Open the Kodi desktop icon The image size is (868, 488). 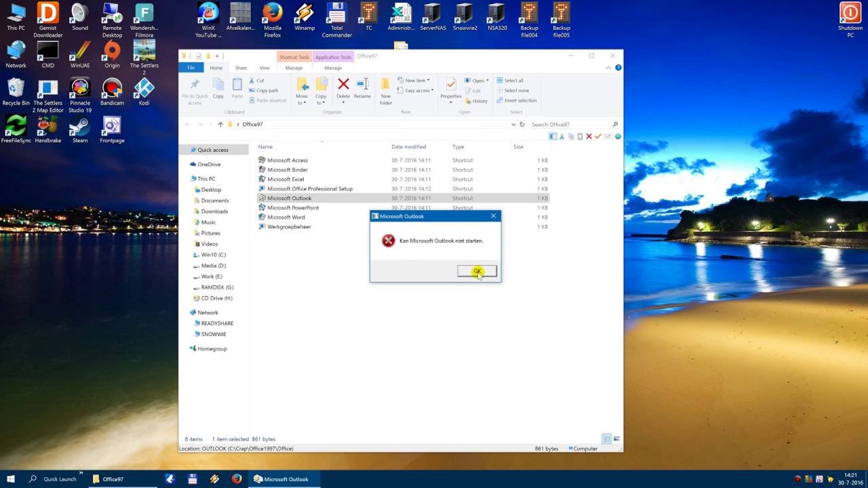tap(144, 91)
